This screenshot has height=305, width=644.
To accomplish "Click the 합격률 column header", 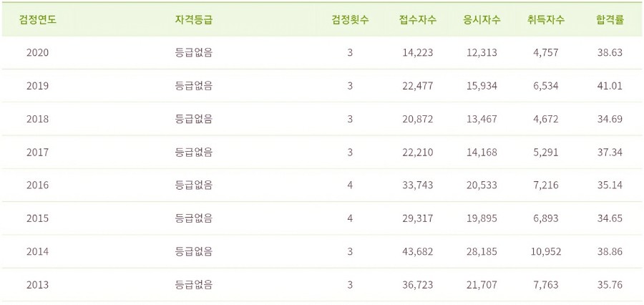I will pos(610,20).
